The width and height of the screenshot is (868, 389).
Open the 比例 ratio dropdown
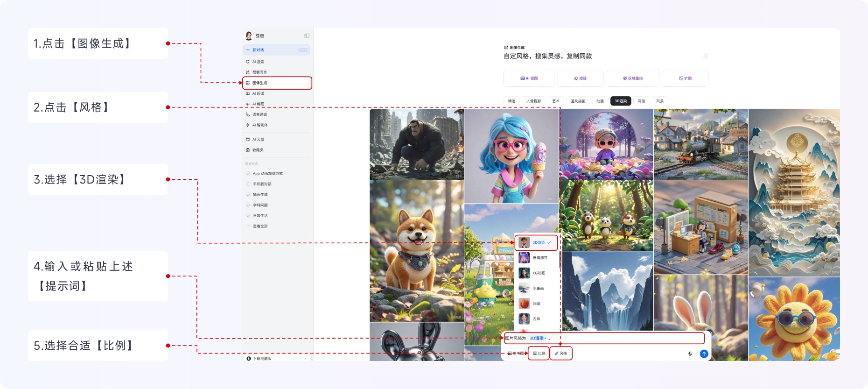coord(539,354)
